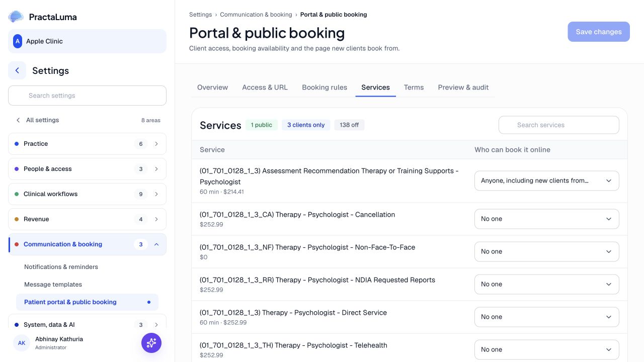Click the All settings link
The height and width of the screenshot is (362, 644).
click(x=42, y=120)
